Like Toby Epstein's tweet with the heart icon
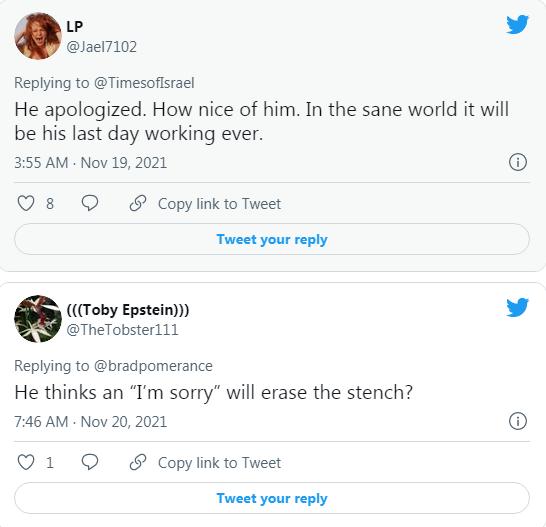 pyautogui.click(x=26, y=462)
